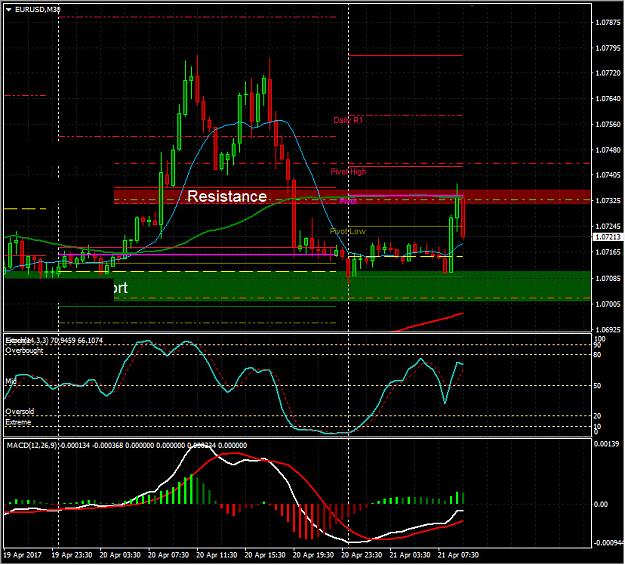Click the Mid level label in Stochastic
Image resolution: width=625 pixels, height=565 pixels.
11,382
